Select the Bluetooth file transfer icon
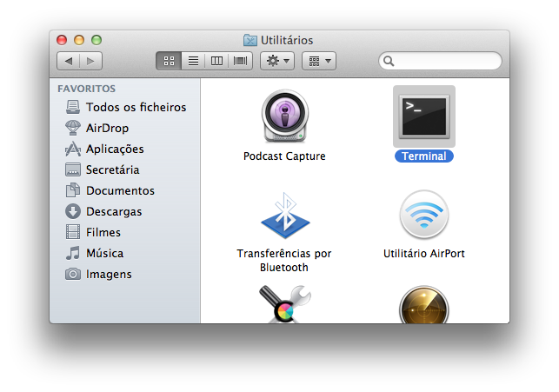Viewport: 559px width, 392px height. [284, 216]
